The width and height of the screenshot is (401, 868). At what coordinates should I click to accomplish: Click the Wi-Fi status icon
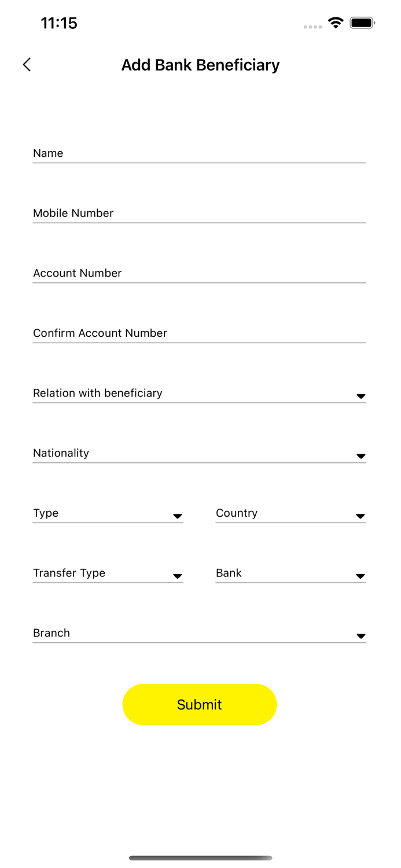pos(336,23)
